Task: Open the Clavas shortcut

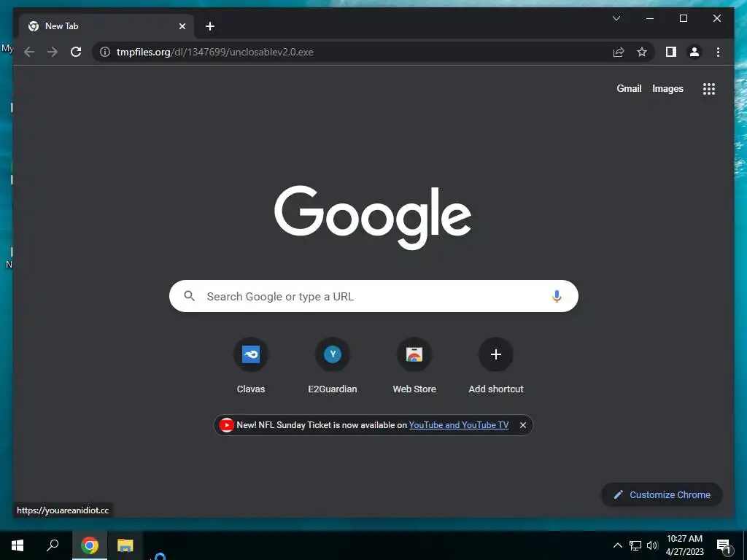Action: click(251, 366)
